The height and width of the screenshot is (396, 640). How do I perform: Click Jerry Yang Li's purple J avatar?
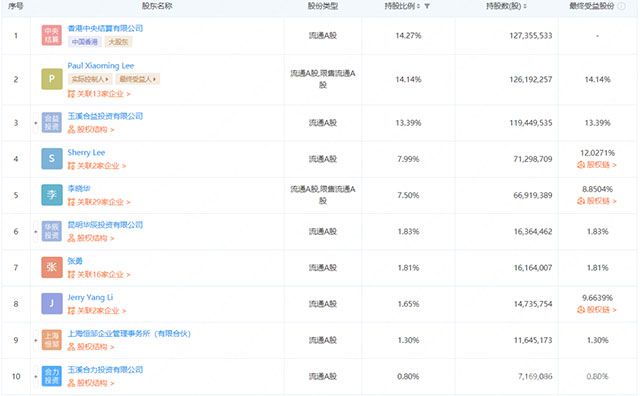(52, 304)
